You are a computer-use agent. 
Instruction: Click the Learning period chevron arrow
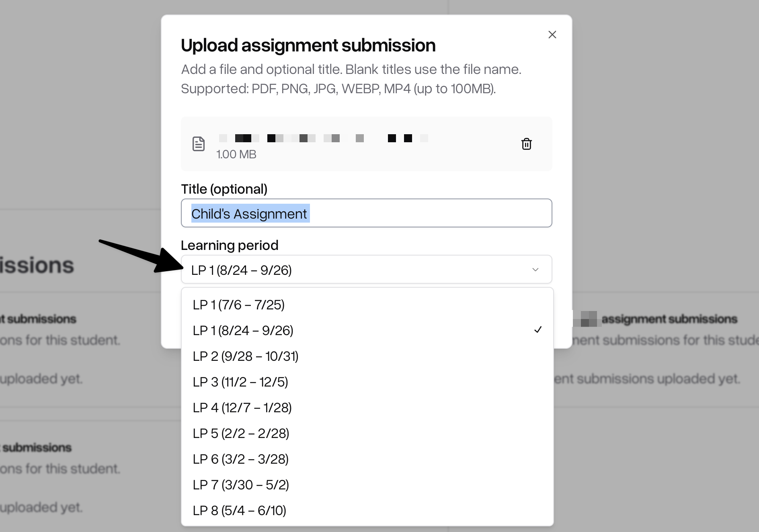point(535,269)
